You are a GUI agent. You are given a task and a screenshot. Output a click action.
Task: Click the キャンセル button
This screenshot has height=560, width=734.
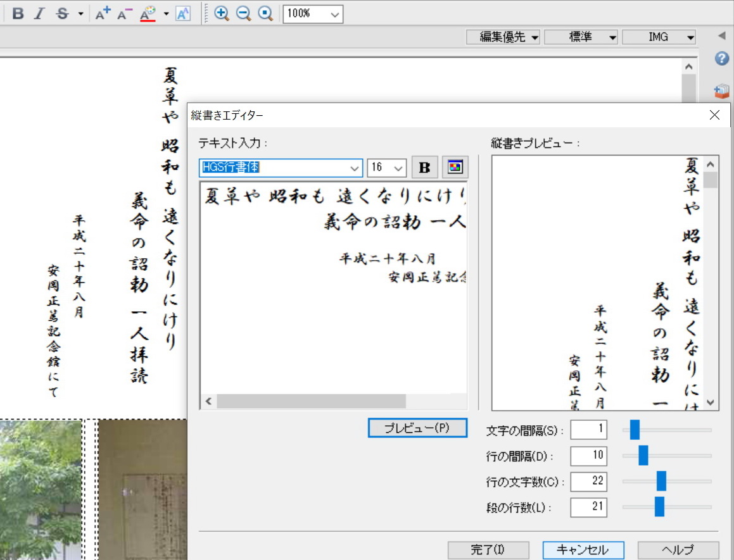pos(583,549)
